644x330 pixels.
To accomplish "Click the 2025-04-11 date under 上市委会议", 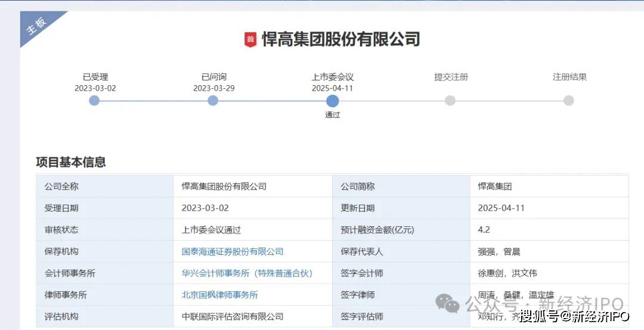I will pyautogui.click(x=332, y=88).
